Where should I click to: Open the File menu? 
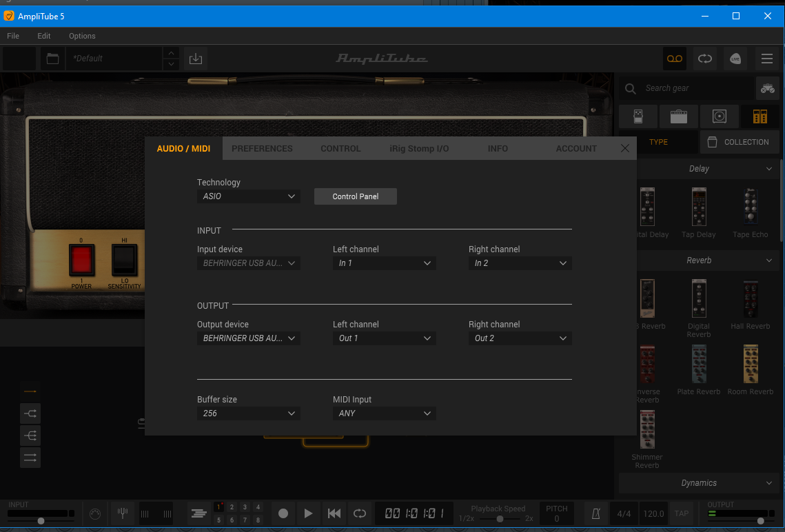[13, 36]
